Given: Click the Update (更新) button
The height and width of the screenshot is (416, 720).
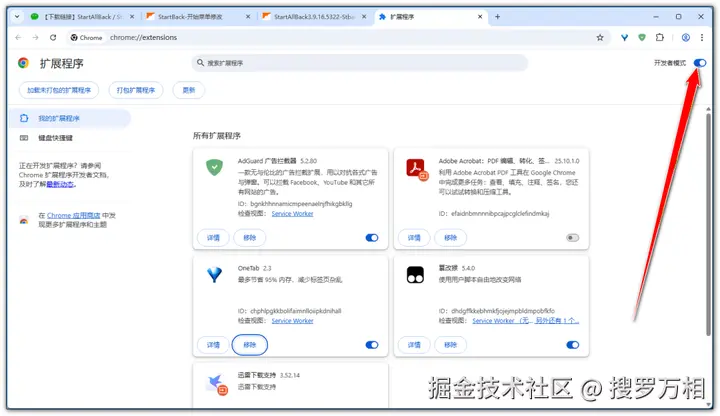Looking at the screenshot, I should [x=189, y=90].
